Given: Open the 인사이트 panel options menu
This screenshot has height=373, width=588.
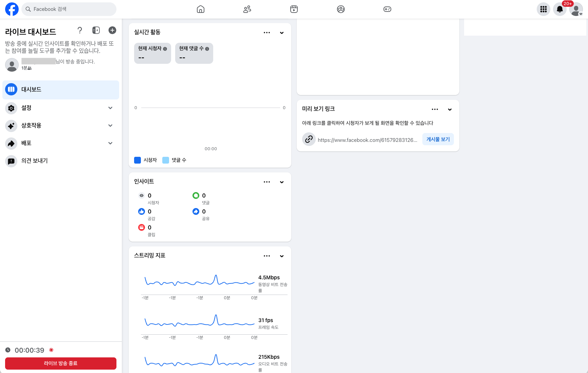Looking at the screenshot, I should [x=267, y=182].
